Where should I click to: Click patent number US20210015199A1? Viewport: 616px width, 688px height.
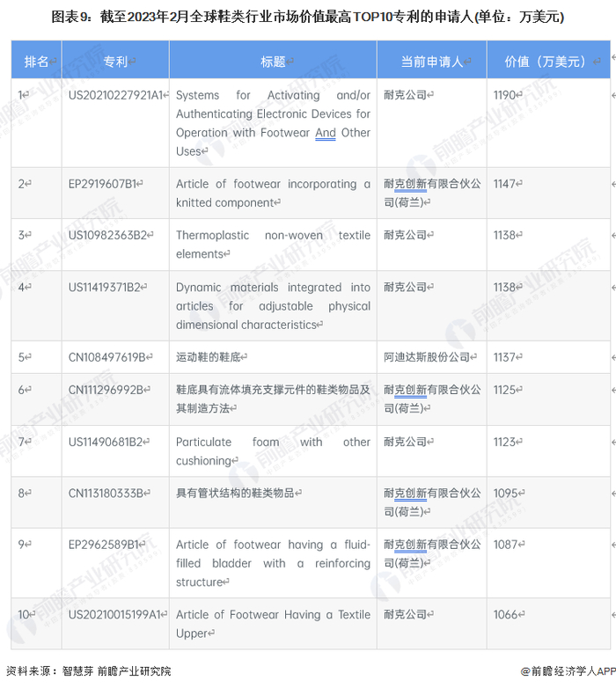(x=114, y=615)
